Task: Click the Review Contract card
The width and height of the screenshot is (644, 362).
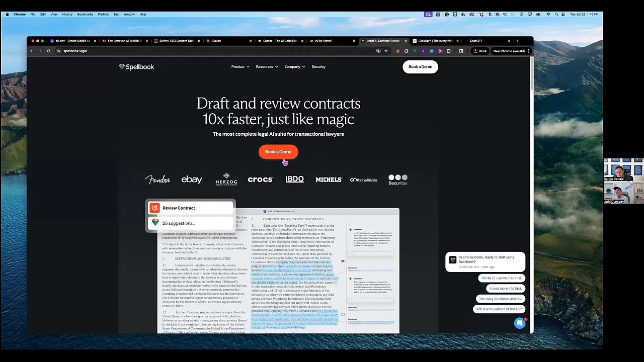Action: 191,208
